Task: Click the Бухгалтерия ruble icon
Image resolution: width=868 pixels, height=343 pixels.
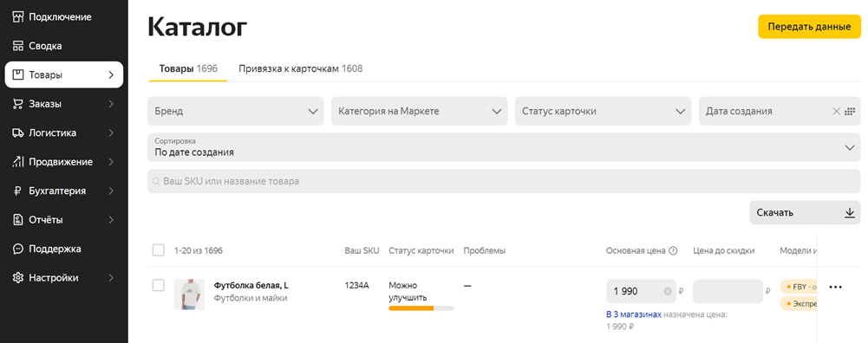Action: [18, 191]
